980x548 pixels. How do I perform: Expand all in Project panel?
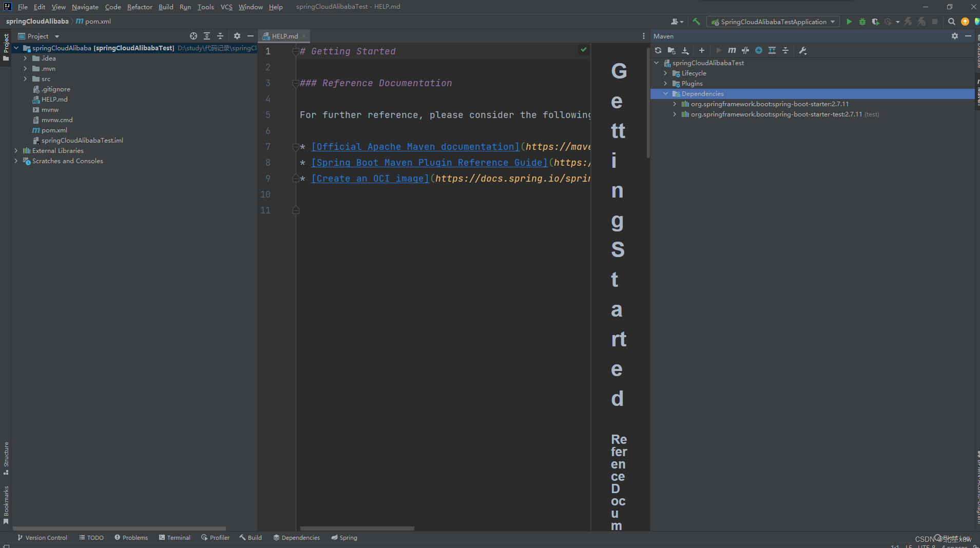(x=207, y=36)
